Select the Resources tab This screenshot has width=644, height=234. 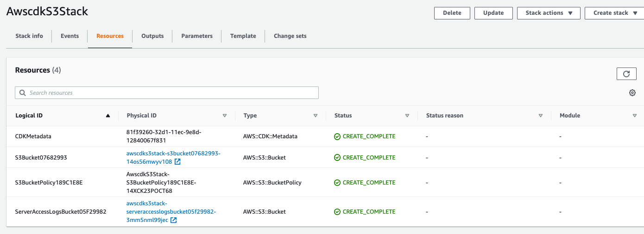point(110,36)
